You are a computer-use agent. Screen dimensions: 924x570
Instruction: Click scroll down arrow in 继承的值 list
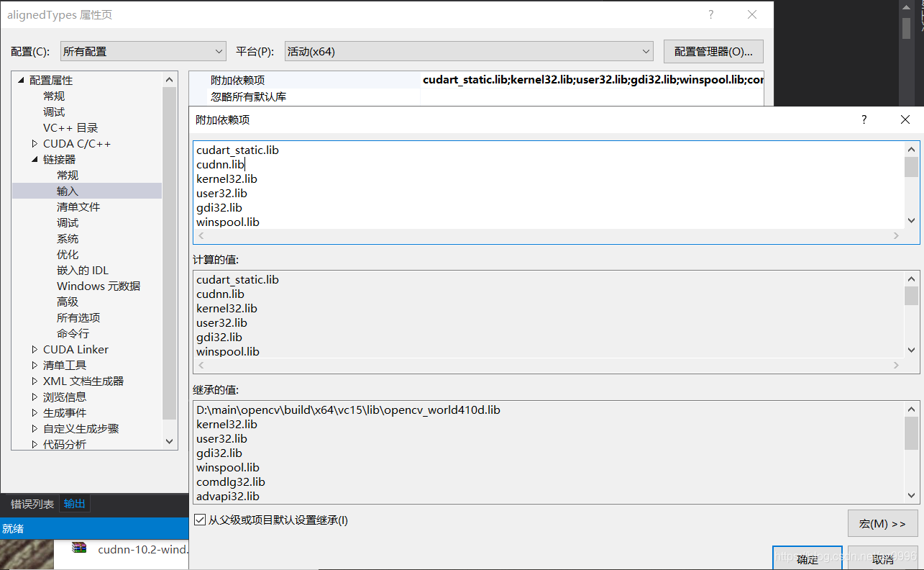[x=911, y=495]
